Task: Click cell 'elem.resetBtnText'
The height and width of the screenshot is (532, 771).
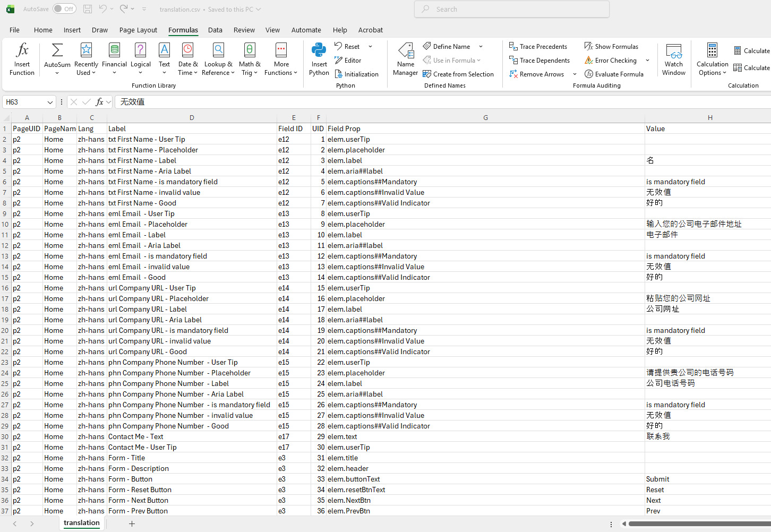Action: (485, 490)
